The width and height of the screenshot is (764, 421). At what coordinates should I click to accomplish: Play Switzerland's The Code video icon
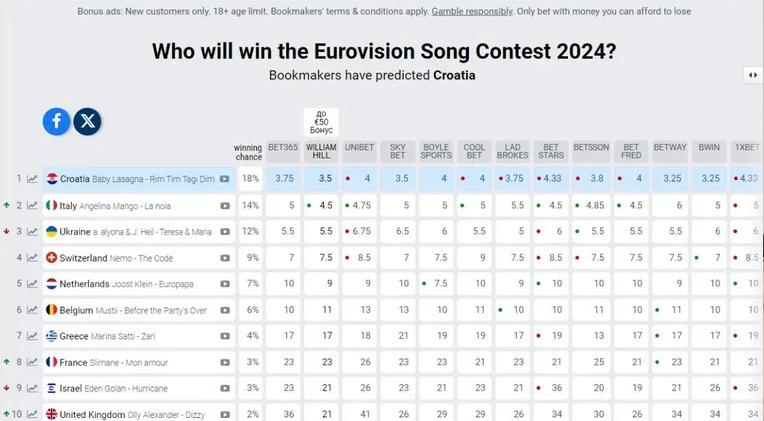pos(225,258)
